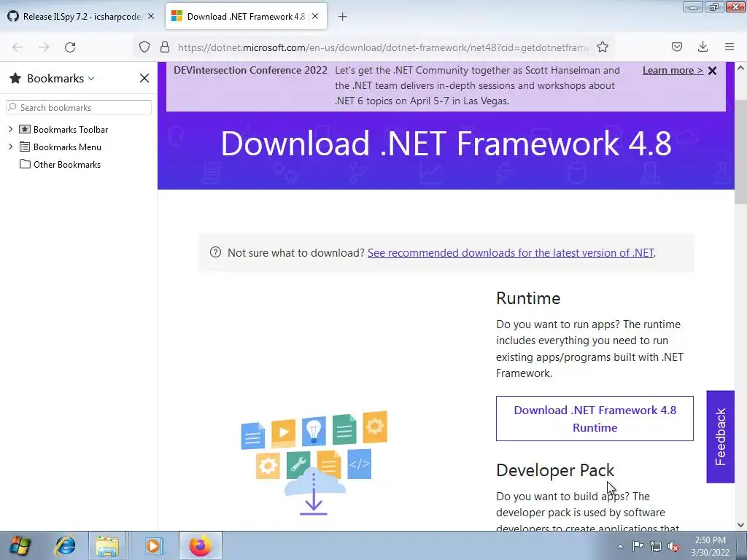The height and width of the screenshot is (560, 747).
Task: Click the Search bookmarks field
Action: click(x=79, y=107)
